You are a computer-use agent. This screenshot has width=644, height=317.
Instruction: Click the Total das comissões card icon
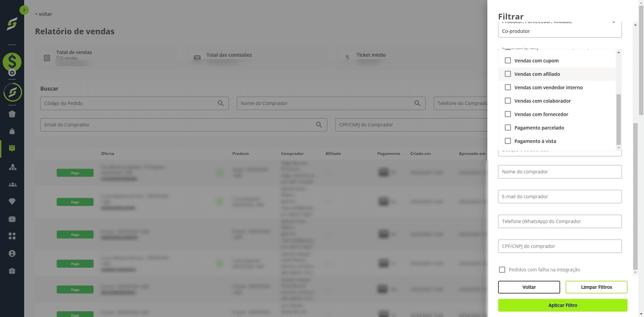(197, 57)
